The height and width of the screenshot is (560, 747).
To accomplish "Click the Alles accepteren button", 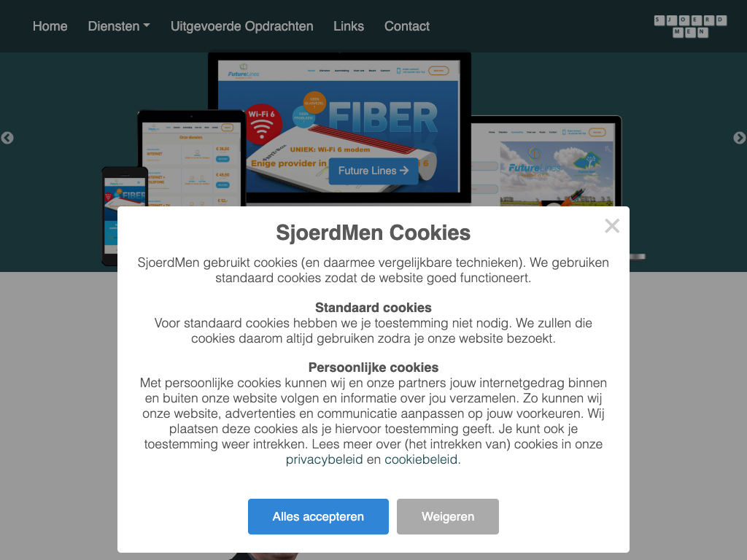I will (318, 517).
